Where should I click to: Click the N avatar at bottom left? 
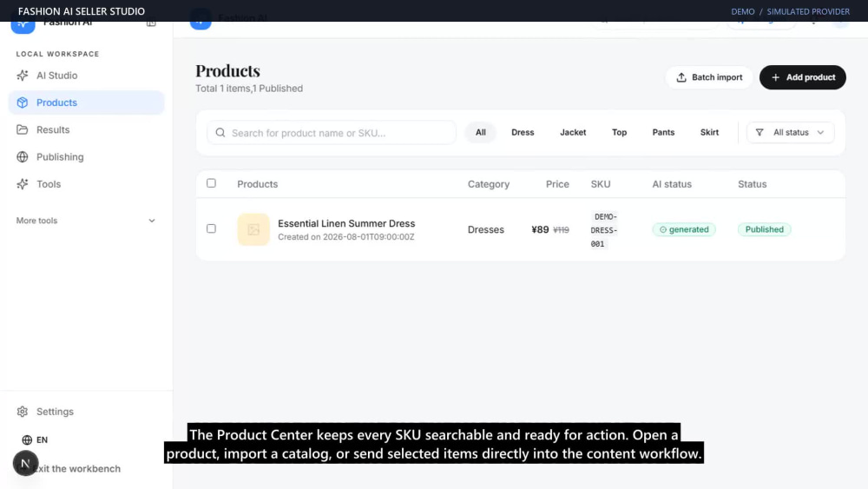tap(25, 463)
